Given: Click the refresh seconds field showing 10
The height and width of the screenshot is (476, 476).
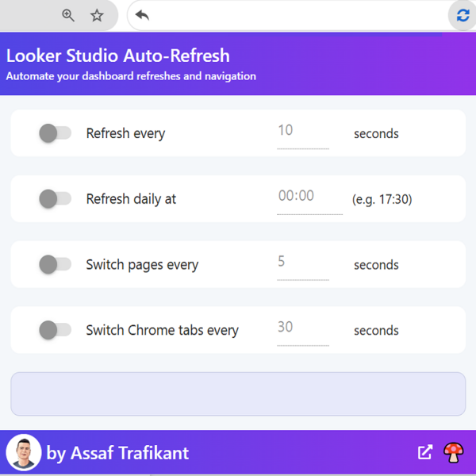Looking at the screenshot, I should coord(303,133).
